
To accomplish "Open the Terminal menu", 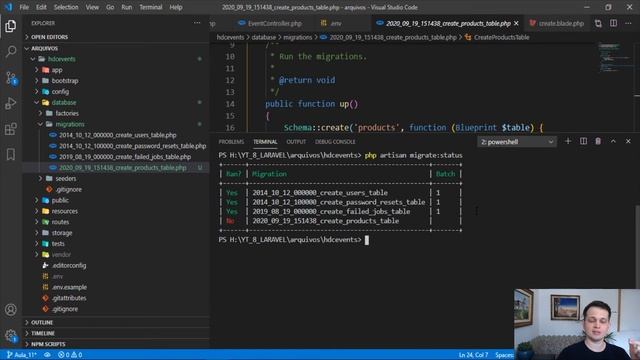I will point(151,7).
